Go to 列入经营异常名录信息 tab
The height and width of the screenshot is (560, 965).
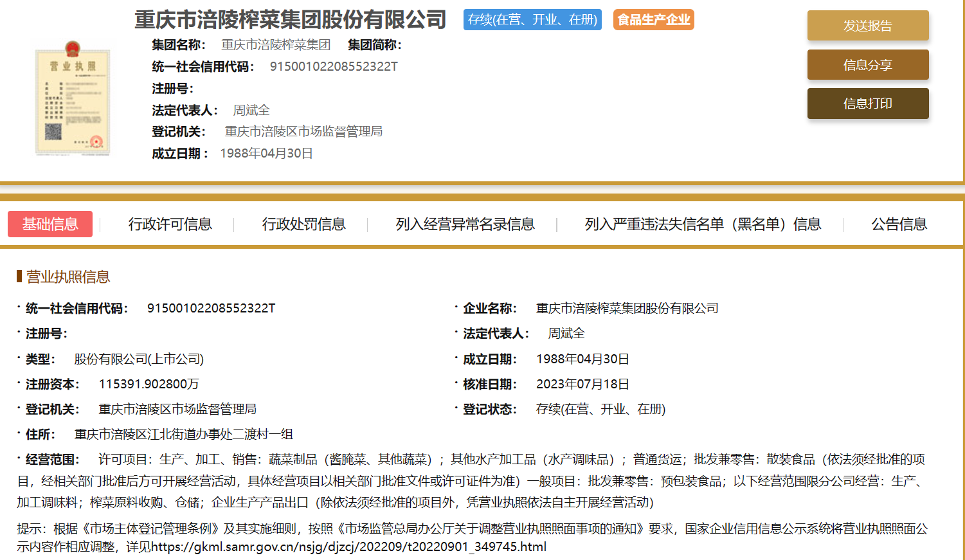tap(465, 224)
